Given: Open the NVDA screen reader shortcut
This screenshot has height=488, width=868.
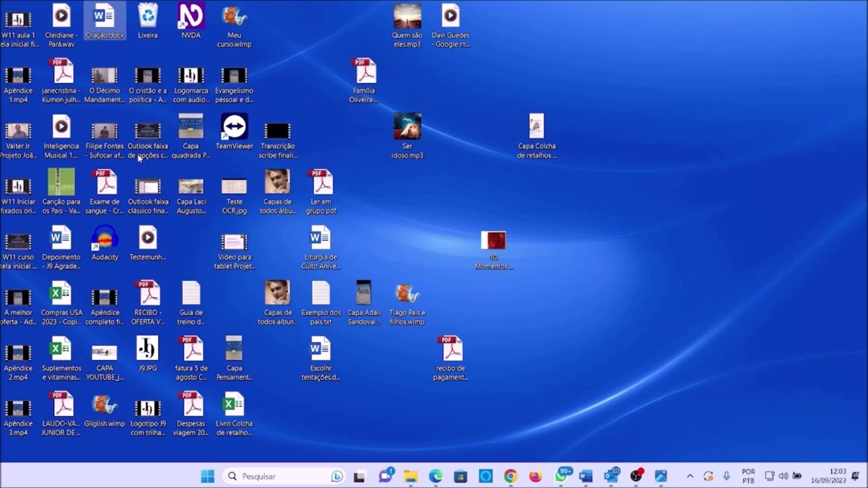Looking at the screenshot, I should 191,22.
